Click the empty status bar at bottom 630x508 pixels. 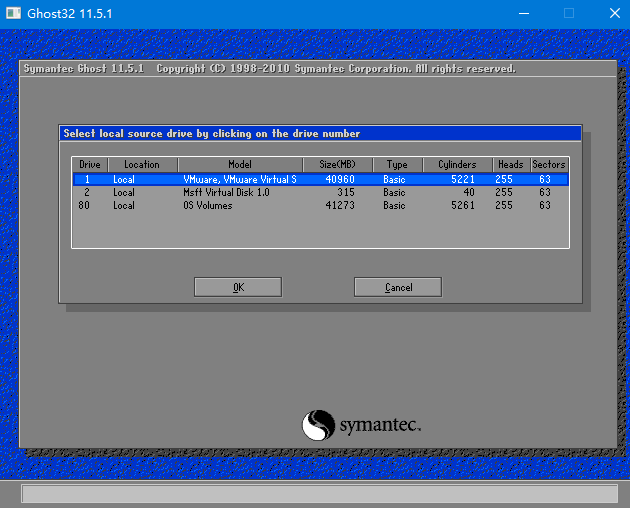pos(319,494)
